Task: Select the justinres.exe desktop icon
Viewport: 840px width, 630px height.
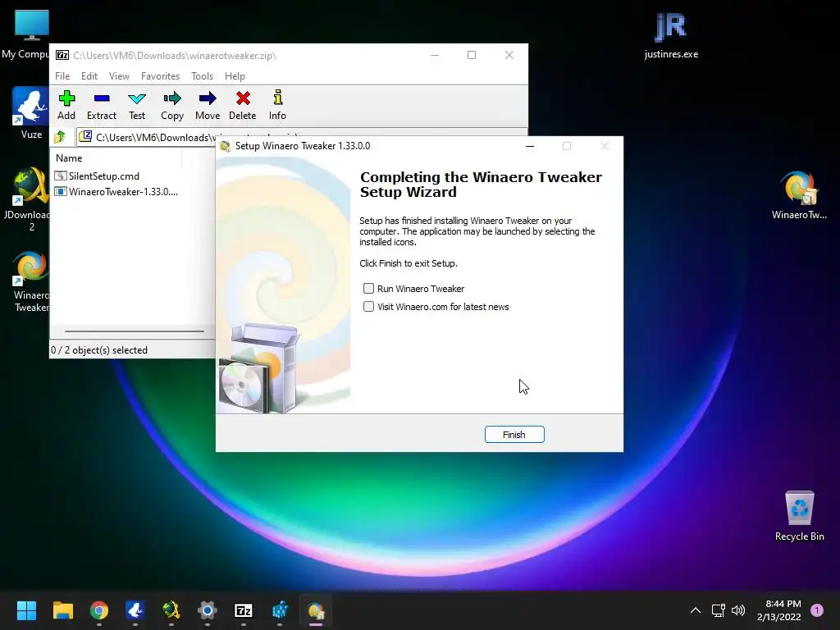Action: pos(671,34)
